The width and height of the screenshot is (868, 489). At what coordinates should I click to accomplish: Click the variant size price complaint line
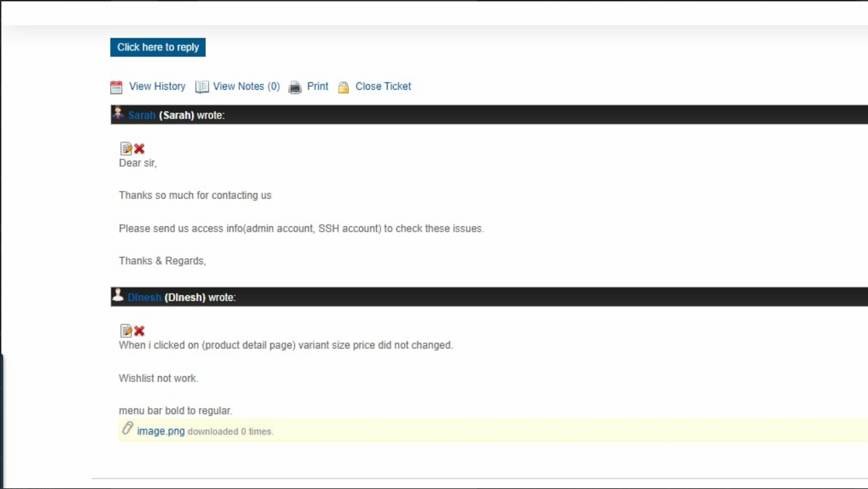(x=286, y=345)
